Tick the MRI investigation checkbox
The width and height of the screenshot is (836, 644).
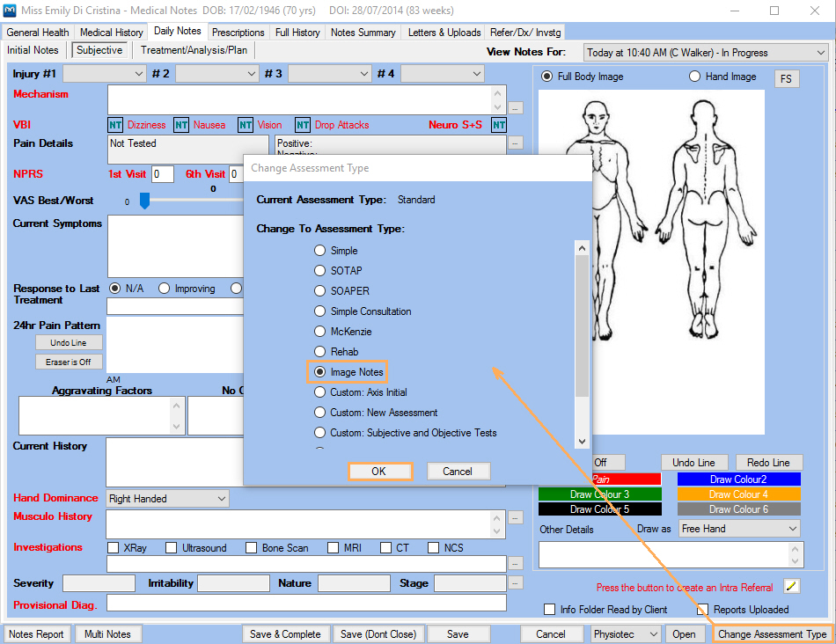[x=334, y=547]
